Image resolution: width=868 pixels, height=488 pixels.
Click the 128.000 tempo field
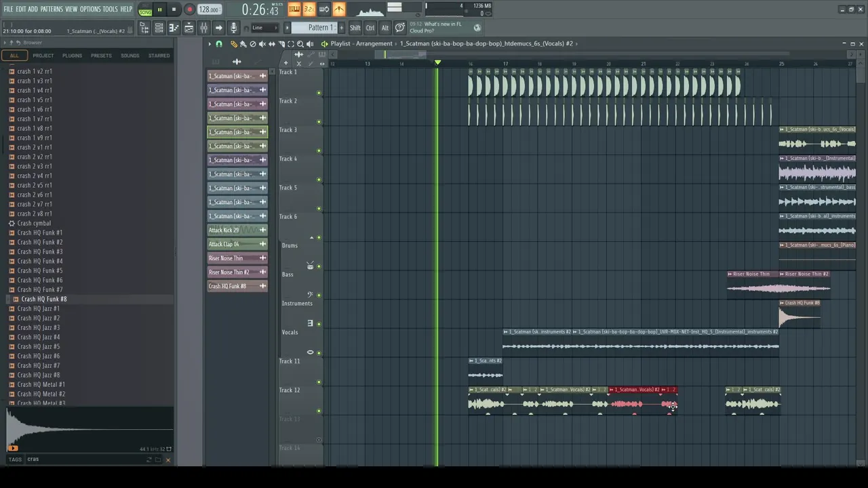[x=209, y=10]
